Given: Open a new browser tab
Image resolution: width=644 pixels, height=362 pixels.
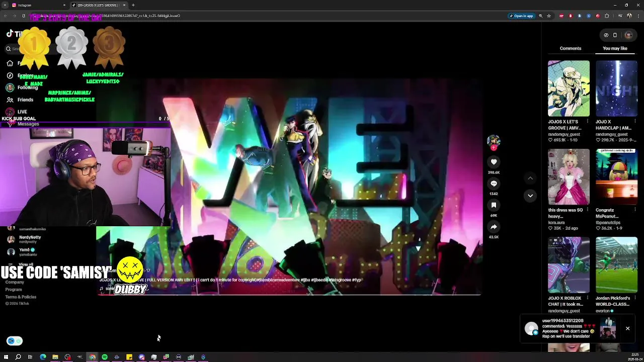Looking at the screenshot, I should tap(133, 5).
